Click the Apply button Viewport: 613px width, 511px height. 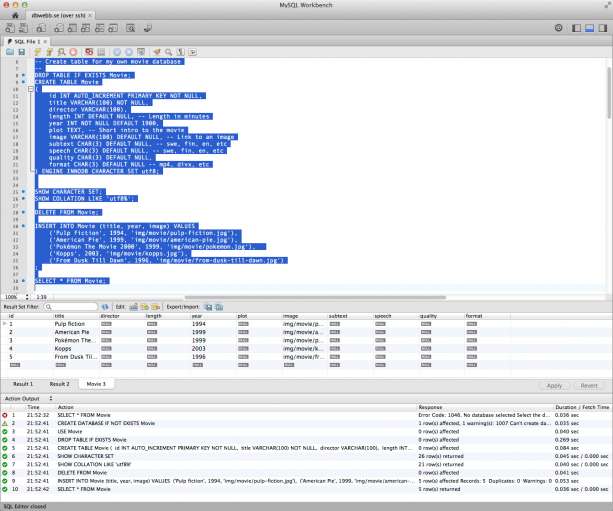(554, 385)
